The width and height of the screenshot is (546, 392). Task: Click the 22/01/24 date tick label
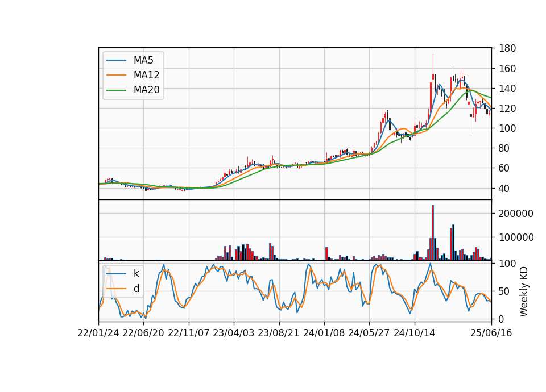point(98,333)
